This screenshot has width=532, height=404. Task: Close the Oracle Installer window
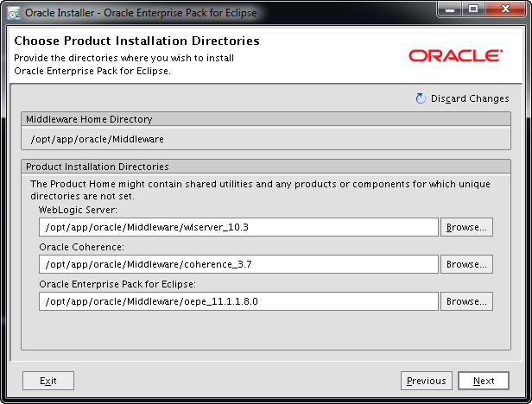click(505, 9)
